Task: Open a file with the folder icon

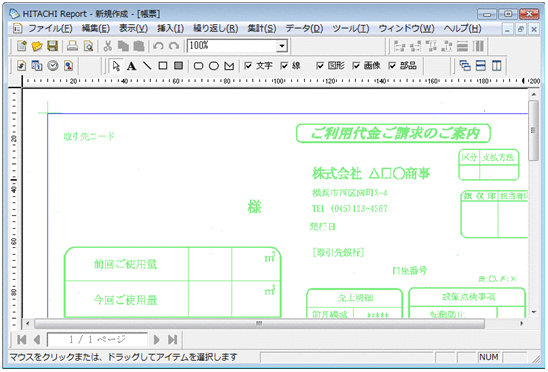Action: click(x=37, y=46)
